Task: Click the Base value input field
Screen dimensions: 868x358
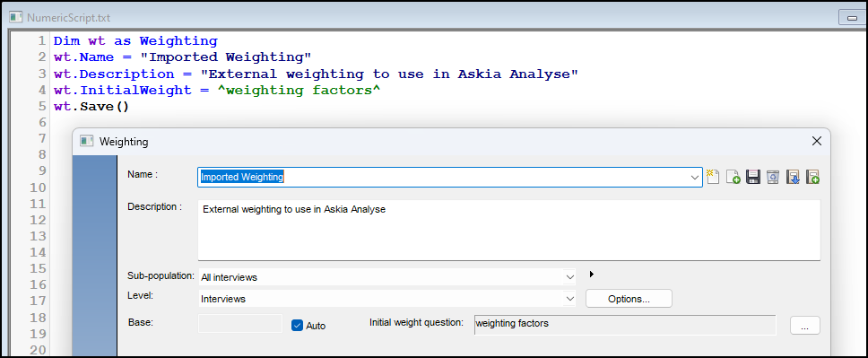Action: coord(240,324)
